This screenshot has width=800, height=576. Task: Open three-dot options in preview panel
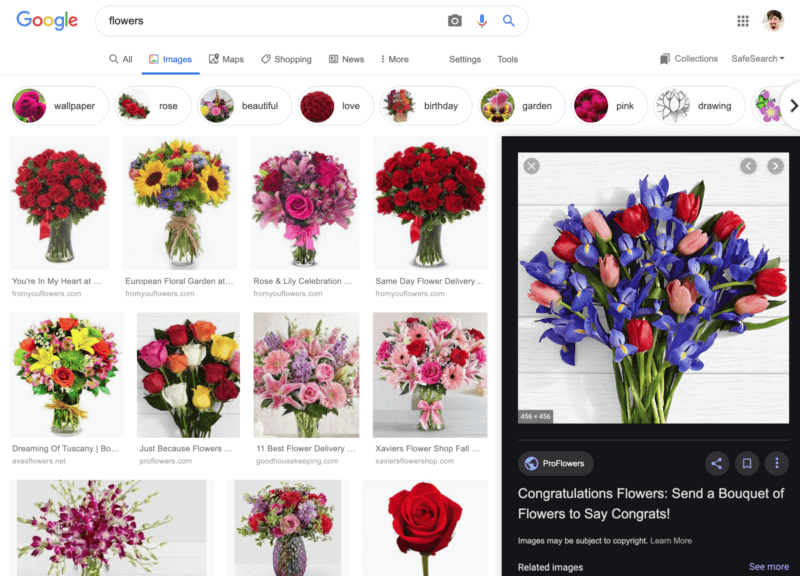pyautogui.click(x=776, y=463)
